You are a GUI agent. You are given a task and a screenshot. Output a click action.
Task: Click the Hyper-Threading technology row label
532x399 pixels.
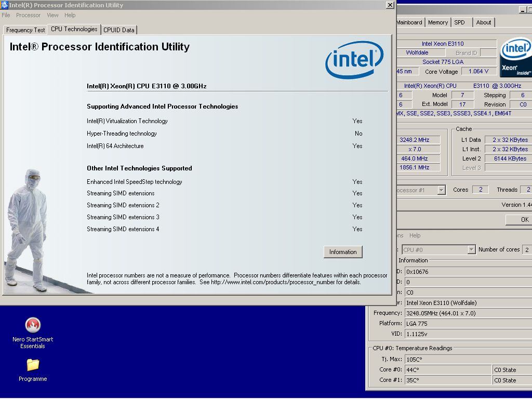[x=122, y=134]
